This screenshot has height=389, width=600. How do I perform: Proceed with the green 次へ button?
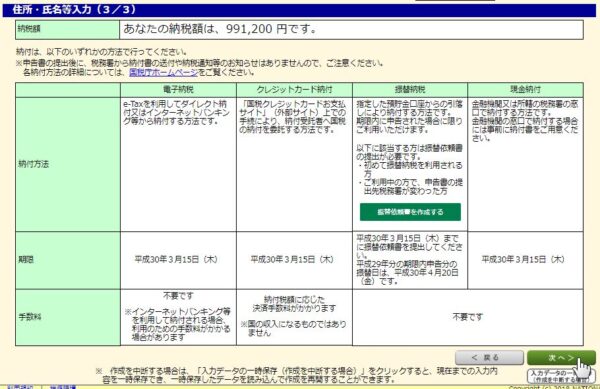(561, 358)
